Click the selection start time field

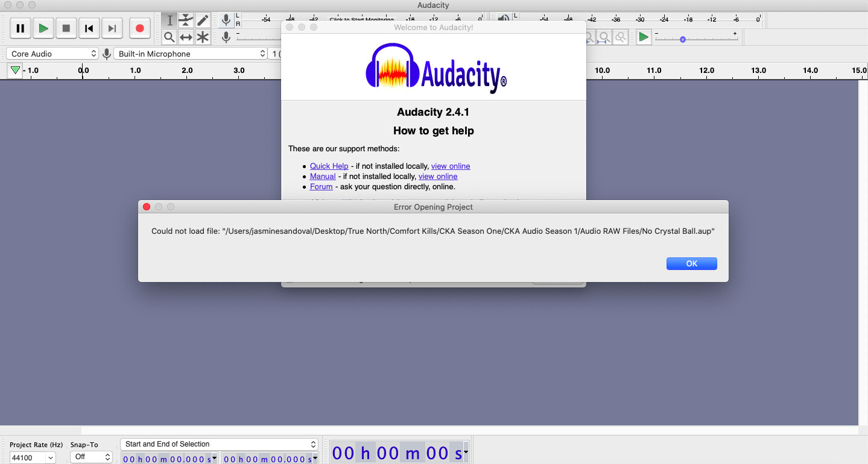(x=166, y=458)
